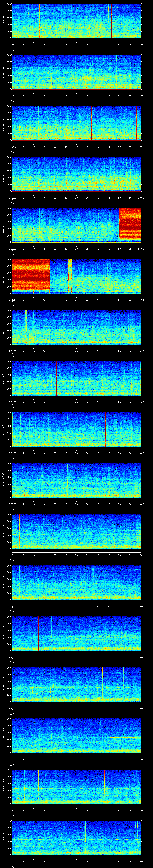Click the 9:16:00 start time label

point(12,44)
